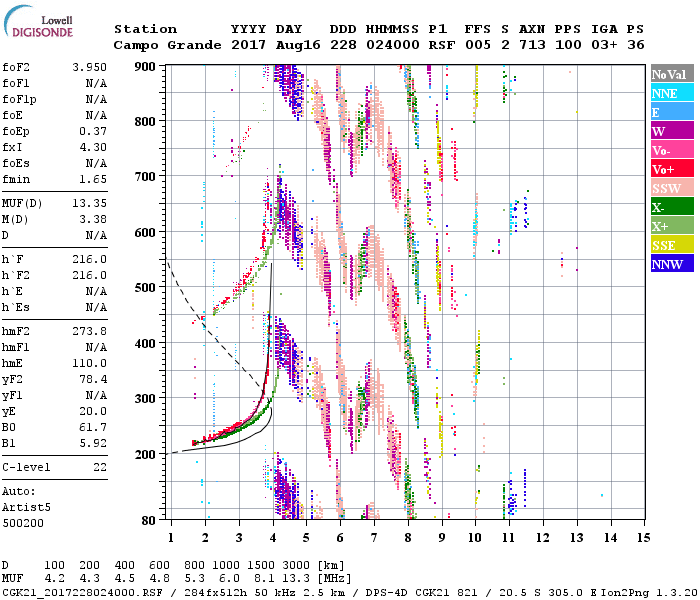Click the SSW legend entry
Screen dimensions: 700x600
pyautogui.click(x=671, y=188)
